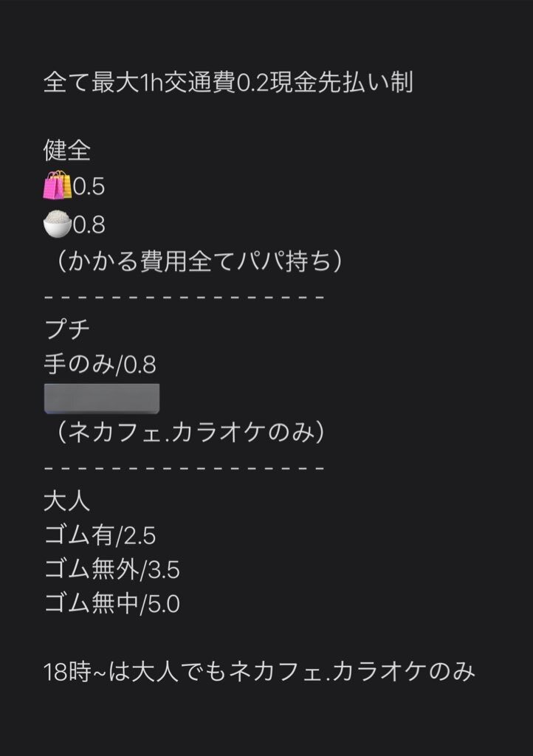Tap the （ネカフェ.カラオケのみ） note
Image resolution: width=533 pixels, height=756 pixels.
(x=188, y=433)
